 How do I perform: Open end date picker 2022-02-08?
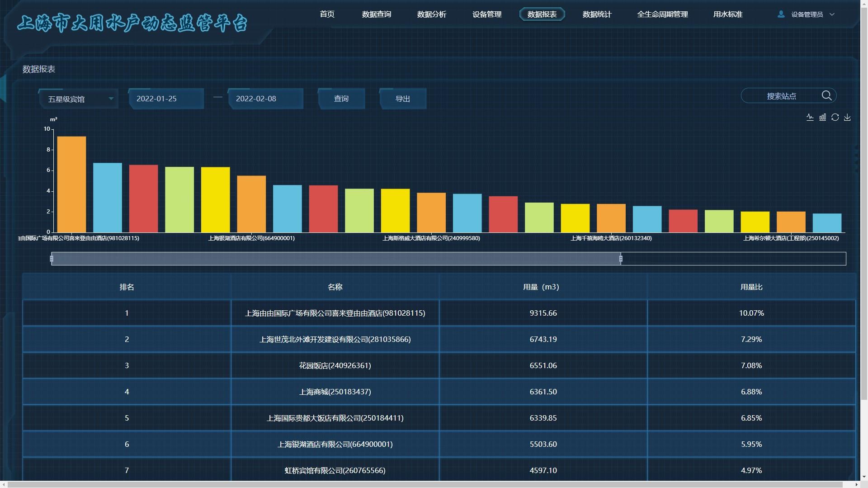tap(265, 99)
